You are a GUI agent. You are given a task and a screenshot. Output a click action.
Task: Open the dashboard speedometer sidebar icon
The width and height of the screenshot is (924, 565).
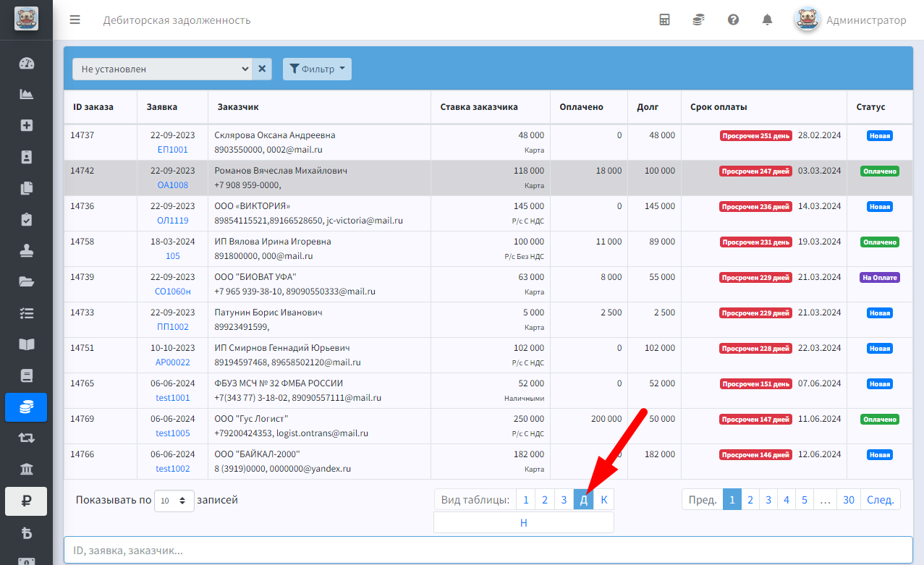tap(26, 63)
